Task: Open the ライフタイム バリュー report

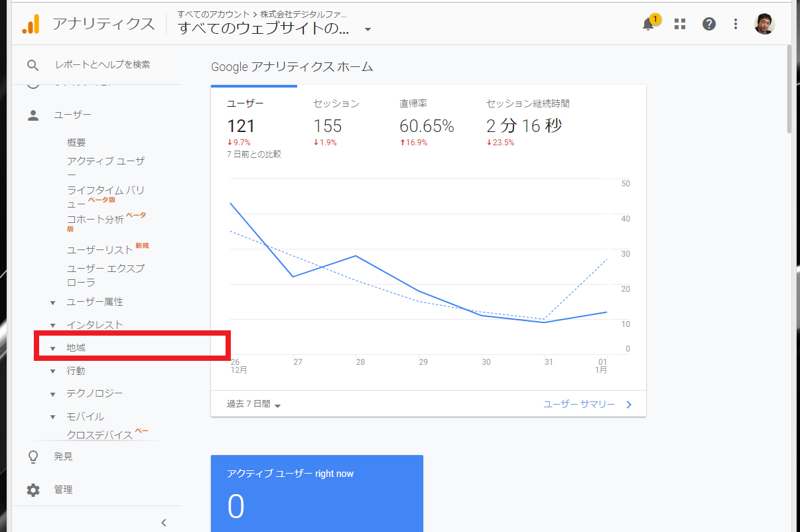Action: (105, 197)
